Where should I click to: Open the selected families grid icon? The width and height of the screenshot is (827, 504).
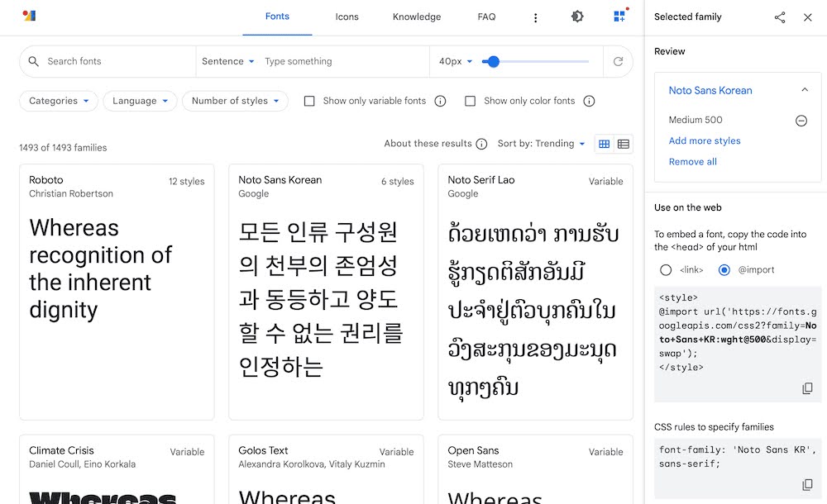(x=619, y=17)
